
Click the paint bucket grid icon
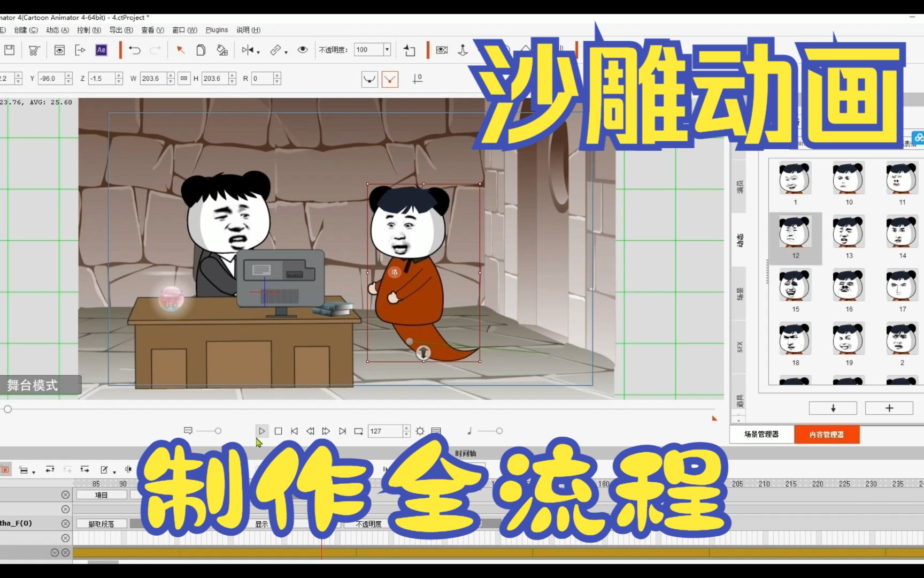click(222, 50)
